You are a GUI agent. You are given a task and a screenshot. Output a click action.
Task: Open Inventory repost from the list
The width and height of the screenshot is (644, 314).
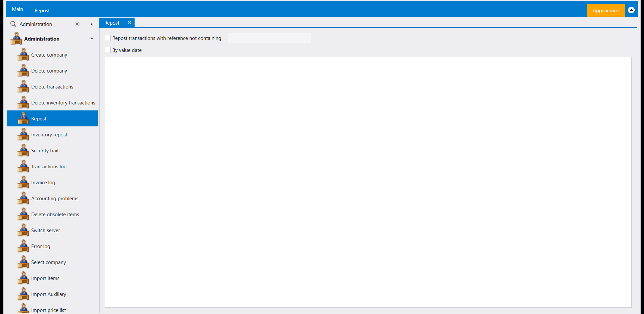click(52, 134)
